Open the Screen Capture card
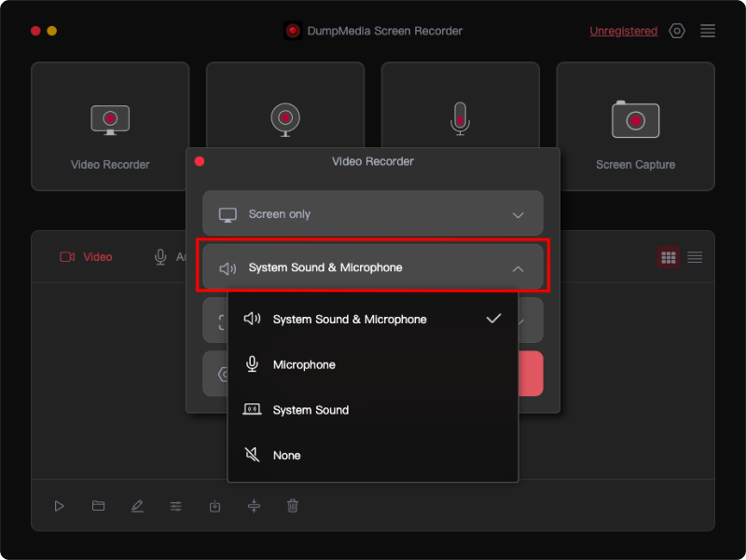 point(635,126)
